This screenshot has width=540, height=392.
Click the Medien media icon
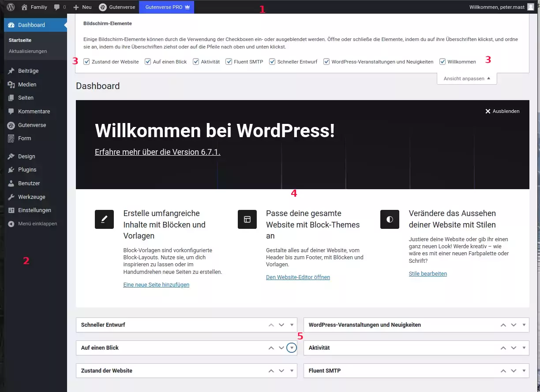[x=11, y=85]
